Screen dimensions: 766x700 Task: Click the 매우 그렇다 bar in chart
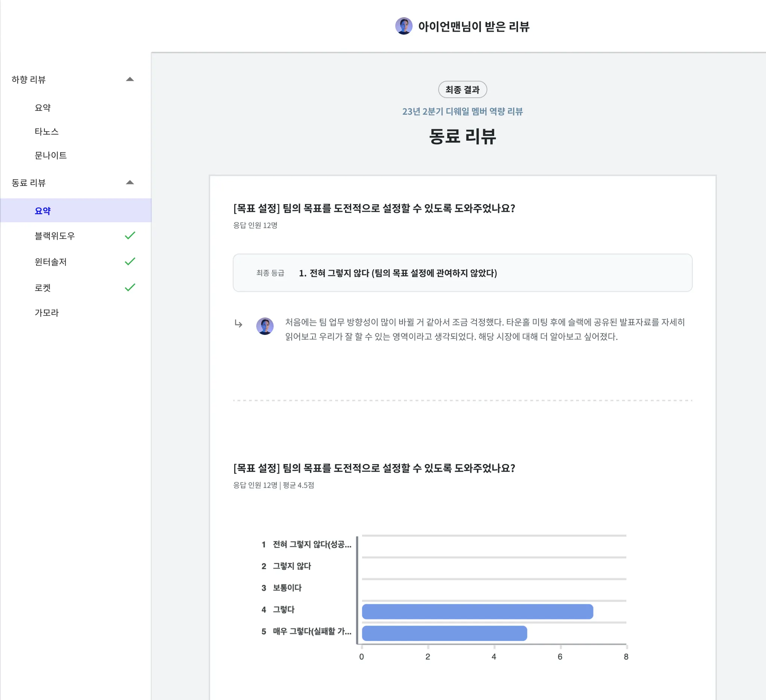tap(444, 633)
